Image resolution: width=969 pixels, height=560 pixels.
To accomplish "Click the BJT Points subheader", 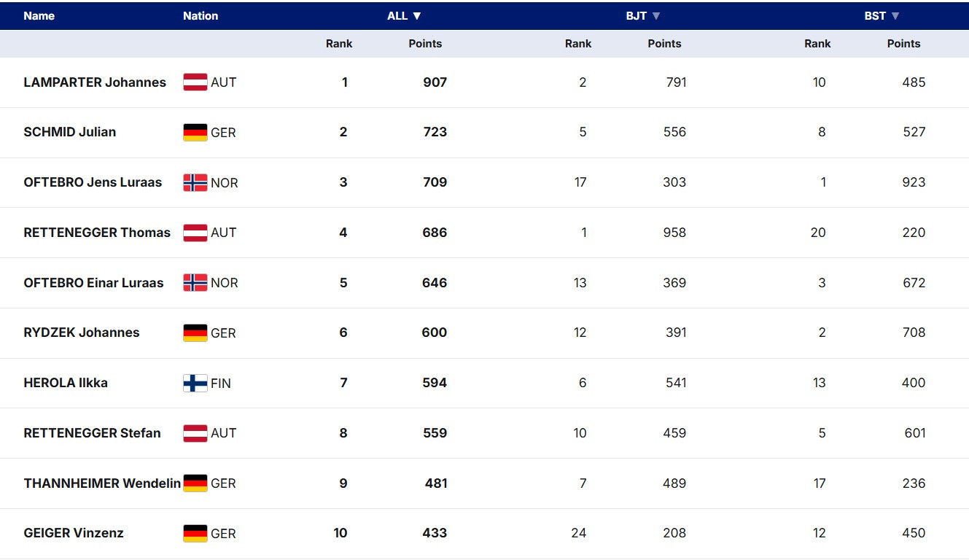I will tap(664, 44).
